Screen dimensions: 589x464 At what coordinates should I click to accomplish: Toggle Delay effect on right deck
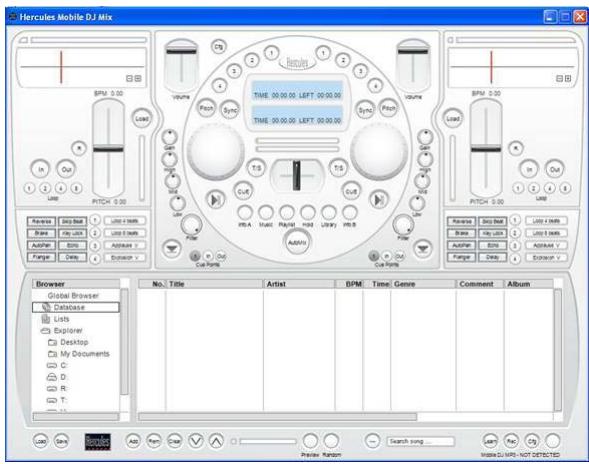tap(492, 257)
